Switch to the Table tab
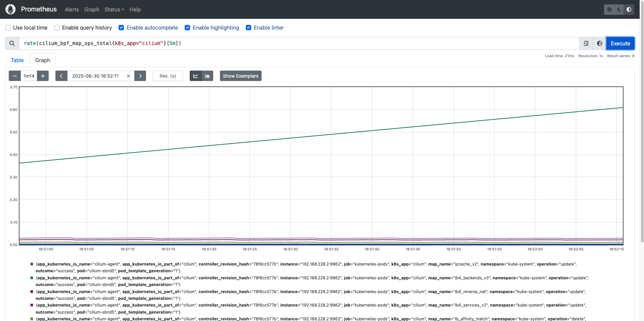The image size is (644, 321). pyautogui.click(x=17, y=60)
